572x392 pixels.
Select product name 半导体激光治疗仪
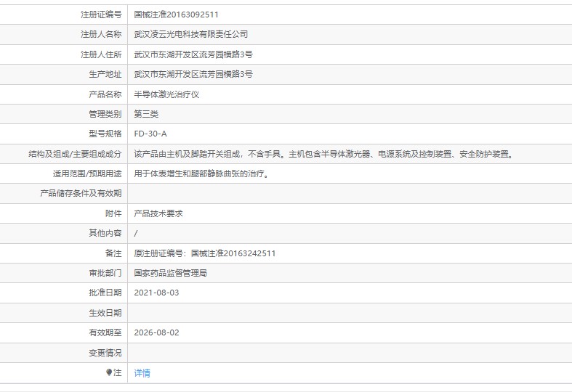[166, 94]
